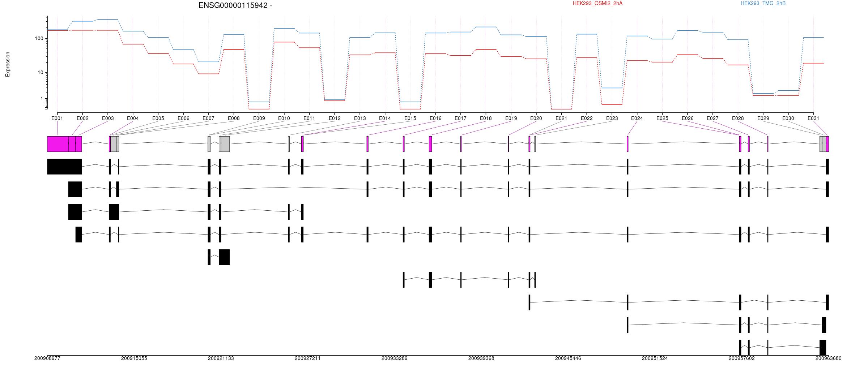Click exon label E023
The image size is (868, 365).
click(612, 118)
